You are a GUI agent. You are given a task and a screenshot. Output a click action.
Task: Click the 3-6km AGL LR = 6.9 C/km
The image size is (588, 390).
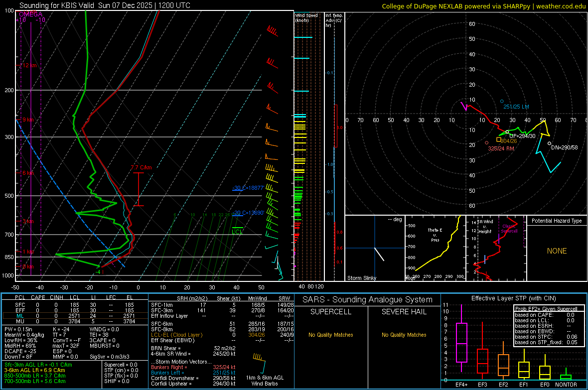tap(34, 370)
